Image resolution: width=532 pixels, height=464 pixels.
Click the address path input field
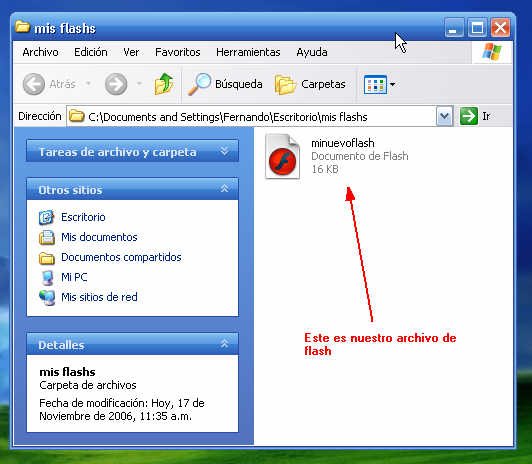point(251,117)
